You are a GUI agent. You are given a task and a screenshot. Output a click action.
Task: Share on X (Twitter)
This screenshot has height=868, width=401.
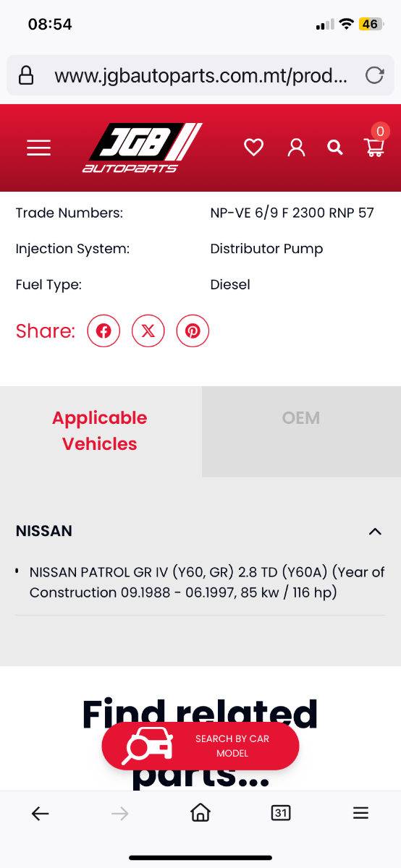click(x=148, y=331)
